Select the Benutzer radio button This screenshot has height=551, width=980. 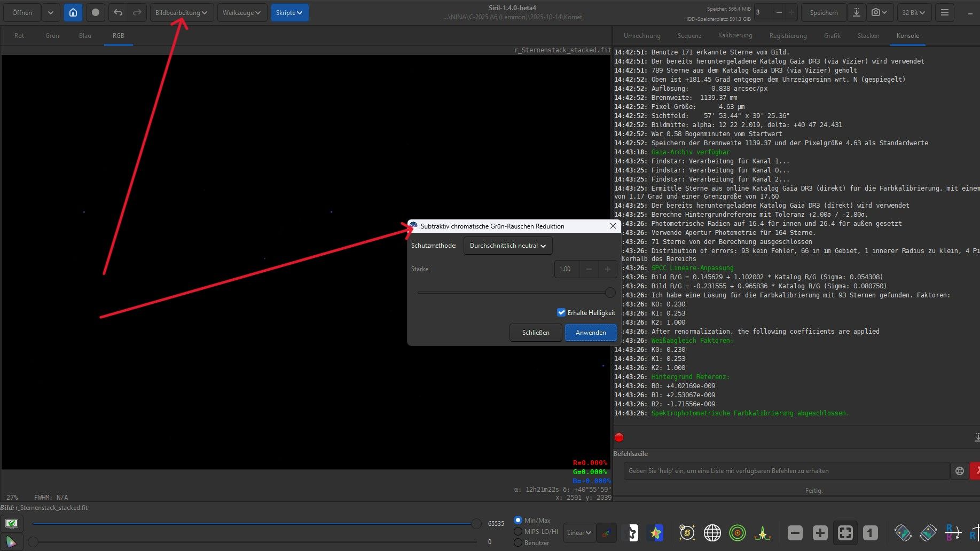[x=518, y=542]
